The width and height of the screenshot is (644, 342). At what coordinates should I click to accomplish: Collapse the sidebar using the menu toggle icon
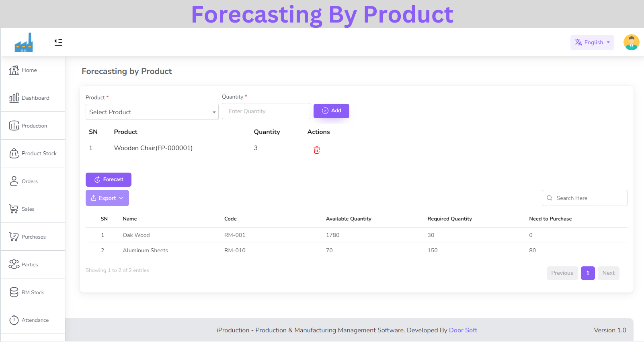(58, 42)
